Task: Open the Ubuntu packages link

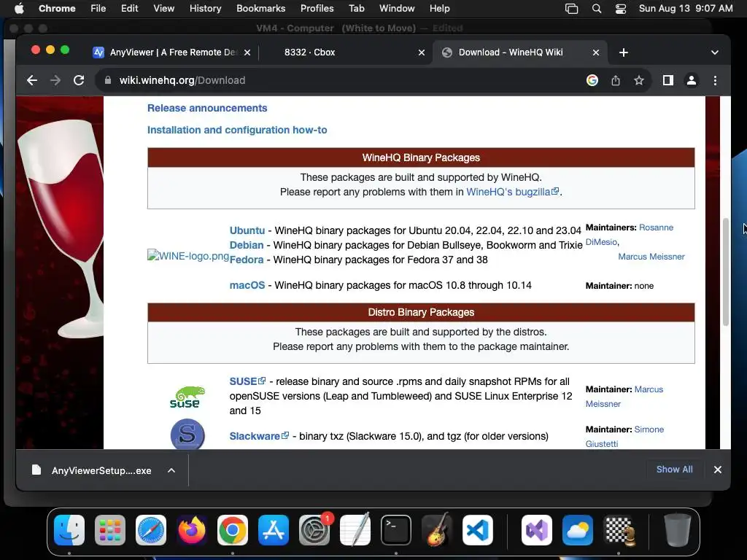Action: pos(247,230)
